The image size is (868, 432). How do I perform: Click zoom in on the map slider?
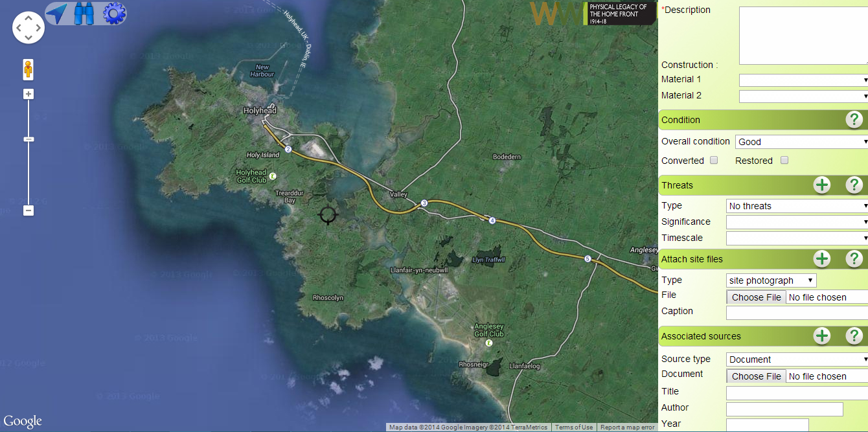click(x=28, y=93)
